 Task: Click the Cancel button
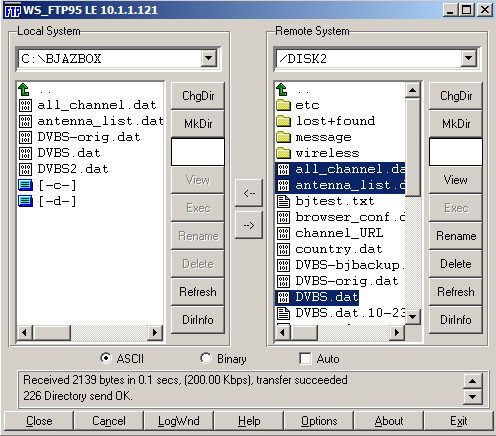click(109, 421)
